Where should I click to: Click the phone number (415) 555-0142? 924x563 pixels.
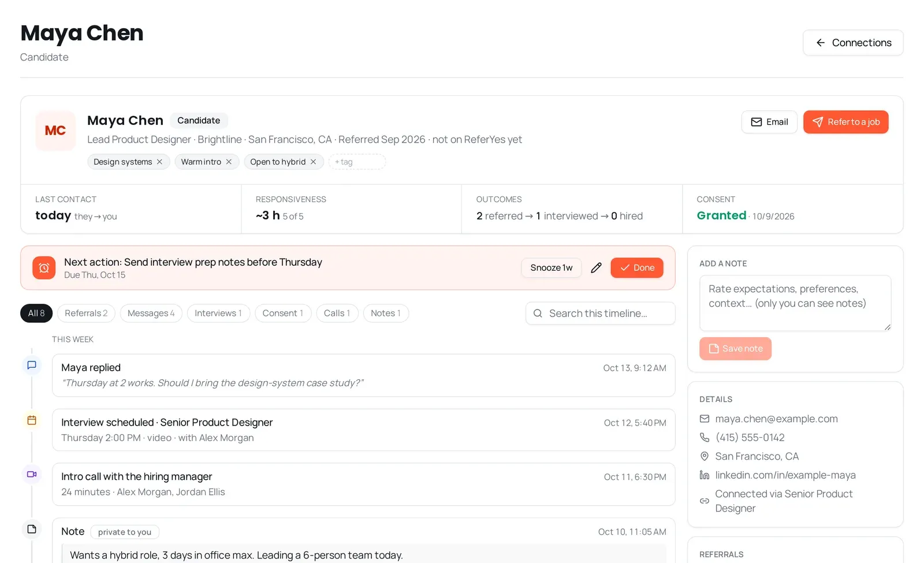pos(750,438)
